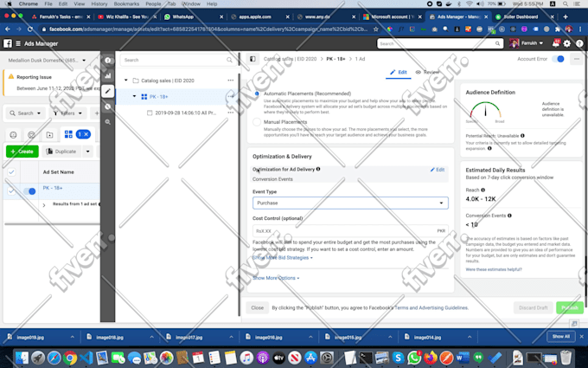588x368 pixels.
Task: Reload the page in Chrome
Action: coord(30,29)
